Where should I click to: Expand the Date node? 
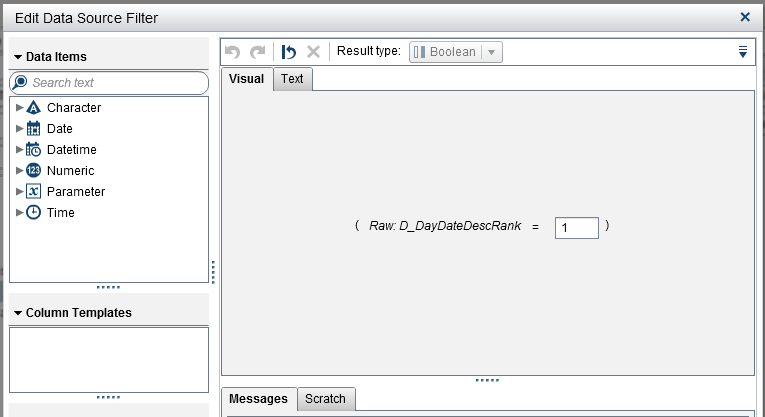click(20, 128)
